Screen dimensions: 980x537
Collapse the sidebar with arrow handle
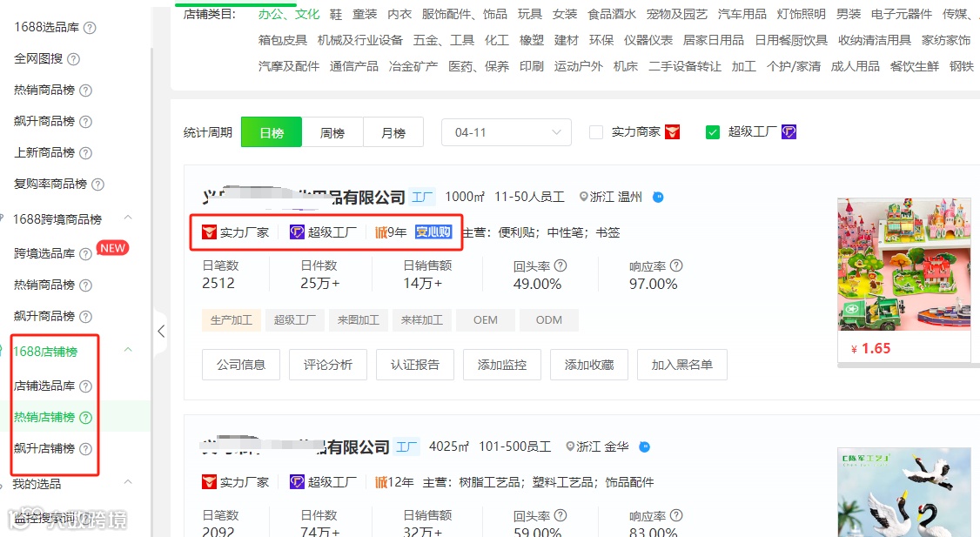tap(161, 332)
